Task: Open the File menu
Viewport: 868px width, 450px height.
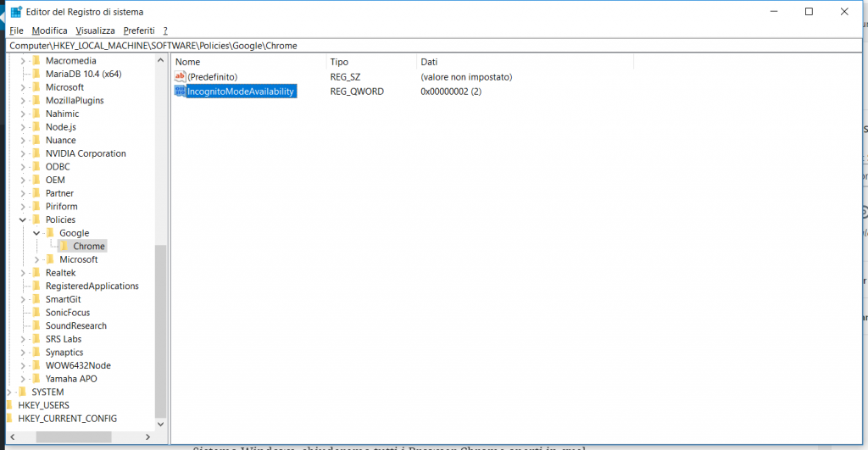Action: pyautogui.click(x=16, y=31)
